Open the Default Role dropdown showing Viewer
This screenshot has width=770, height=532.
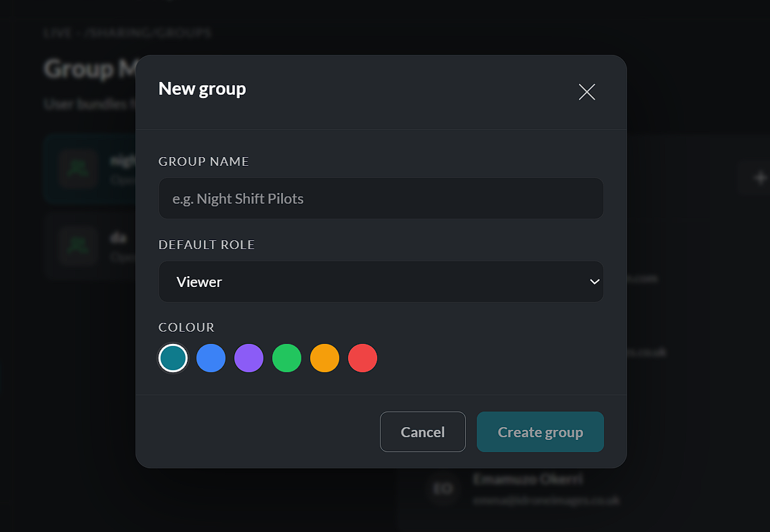point(381,282)
